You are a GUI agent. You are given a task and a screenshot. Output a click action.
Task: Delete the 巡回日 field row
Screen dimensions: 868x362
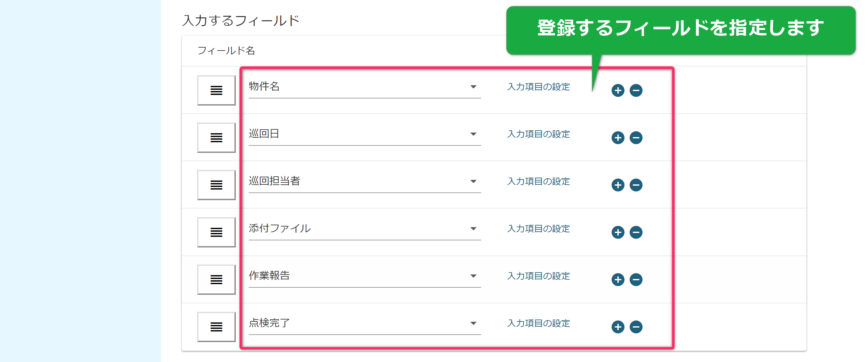tap(636, 138)
